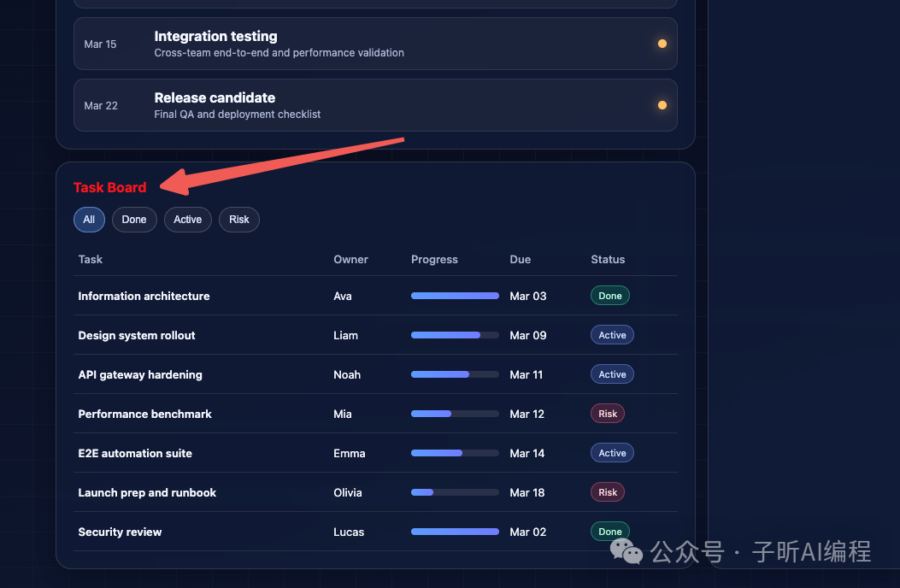Image resolution: width=900 pixels, height=588 pixels.
Task: Click the Risk badge for Performance benchmark
Action: [608, 414]
